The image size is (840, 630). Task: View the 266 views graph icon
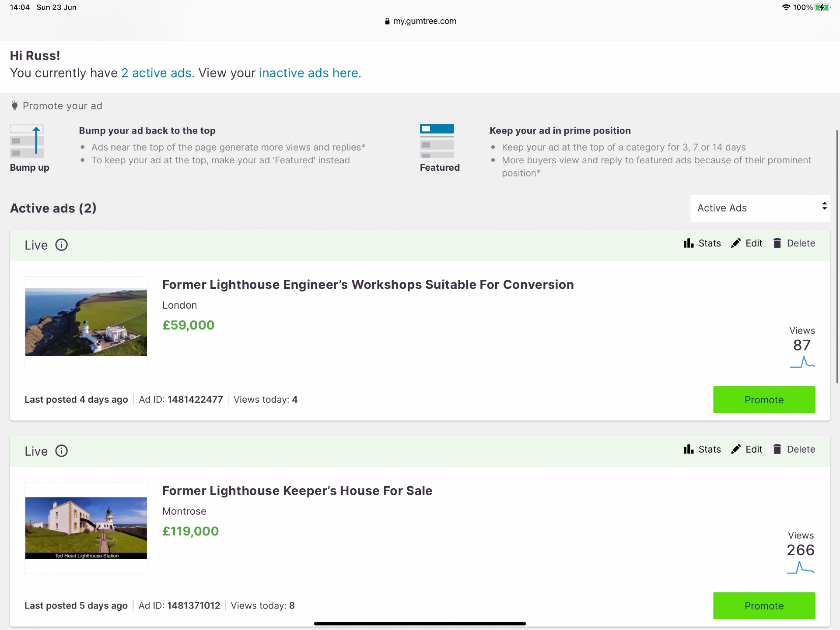click(x=801, y=568)
